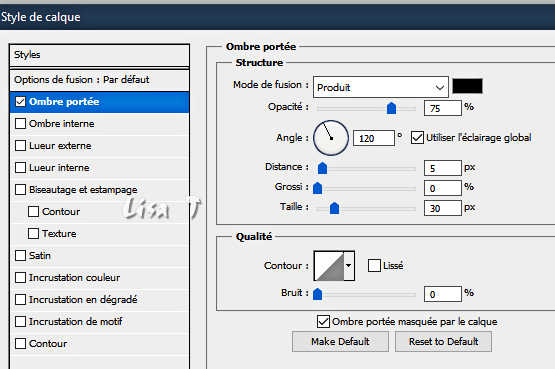Check Biseautage et estampage checkbox
The width and height of the screenshot is (555, 369).
click(x=21, y=190)
